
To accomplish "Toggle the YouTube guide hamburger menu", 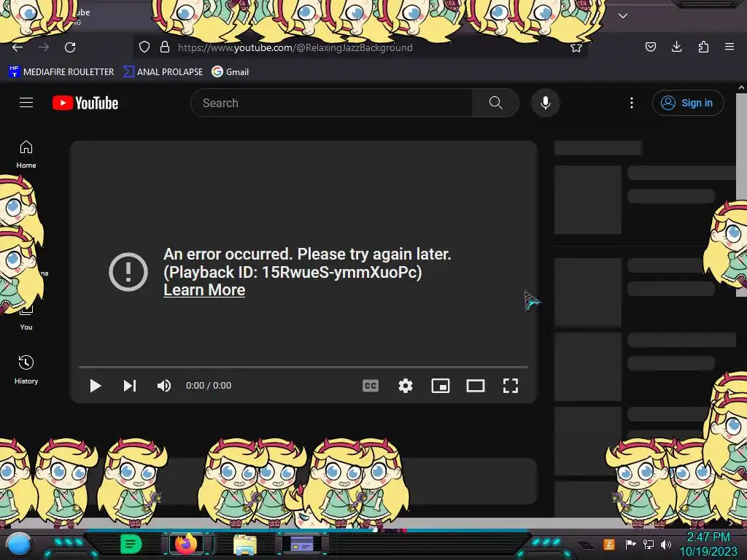I will tap(26, 103).
